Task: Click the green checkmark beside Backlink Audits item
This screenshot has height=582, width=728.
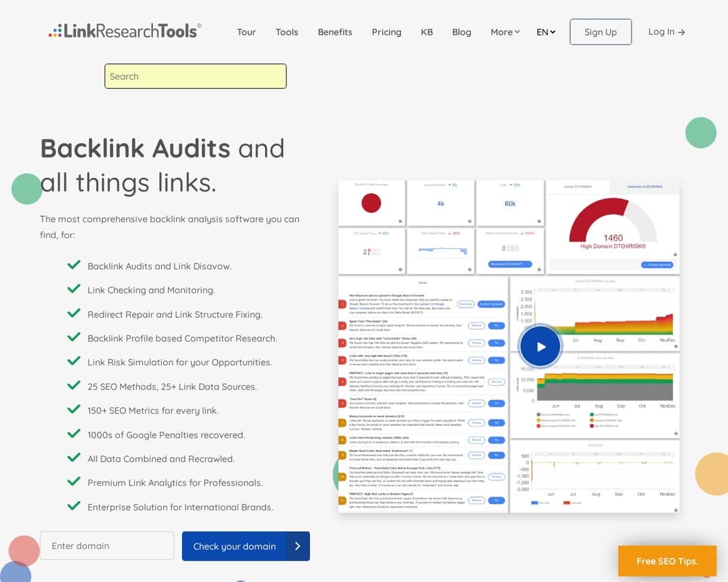Action: click(x=74, y=265)
